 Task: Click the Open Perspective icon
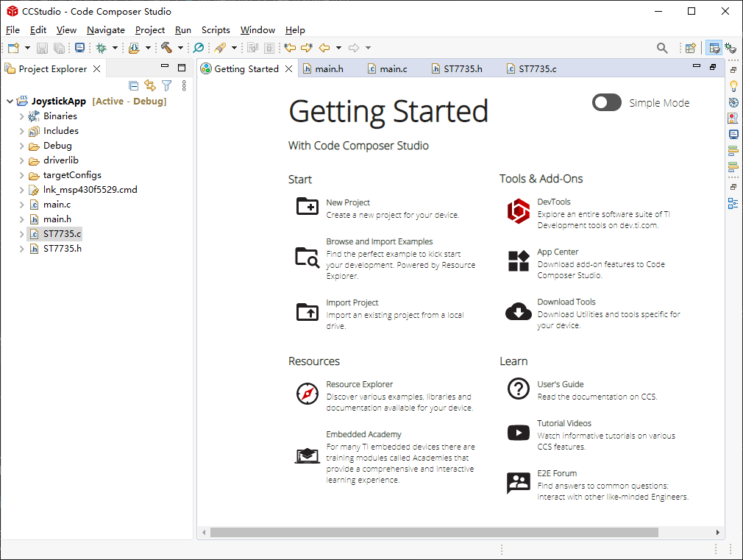click(691, 48)
